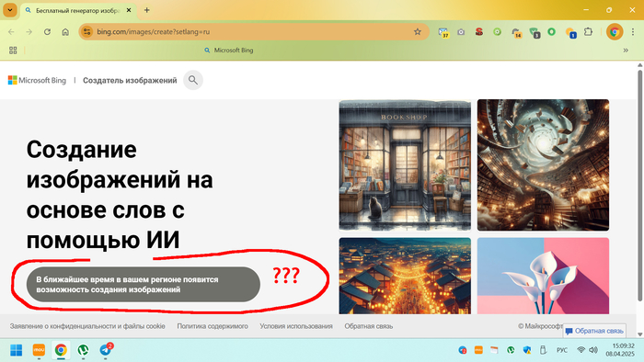Viewport: 644px width, 362px height.
Task: View site information icon in address bar
Action: 86,31
